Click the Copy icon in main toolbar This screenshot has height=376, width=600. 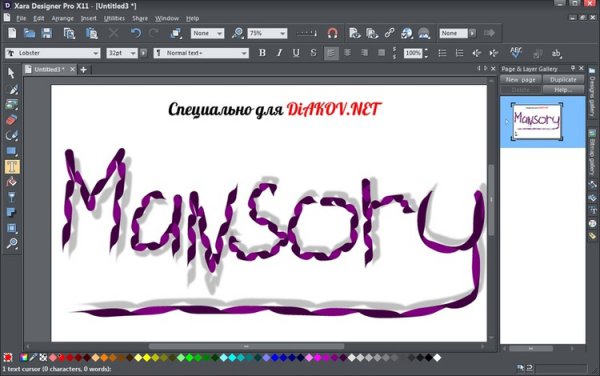click(x=69, y=33)
